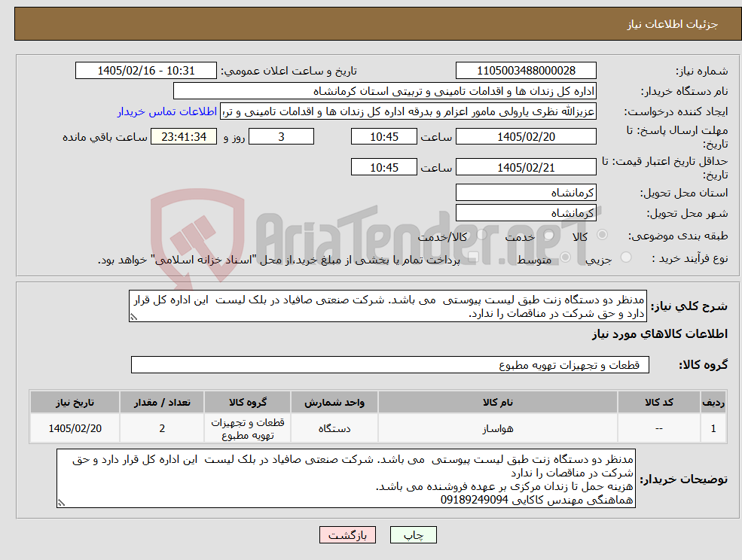Click the delivery province field کرمانشاه

coord(526,193)
